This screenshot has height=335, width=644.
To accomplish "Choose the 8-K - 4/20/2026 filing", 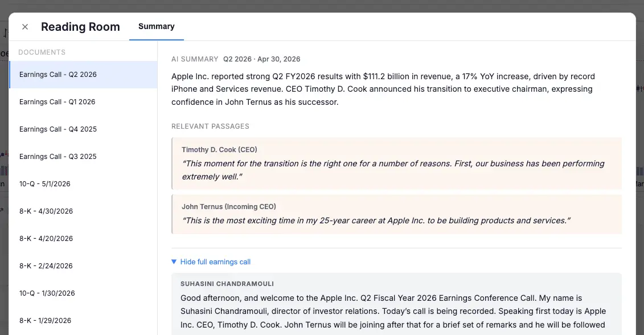I will pyautogui.click(x=83, y=238).
